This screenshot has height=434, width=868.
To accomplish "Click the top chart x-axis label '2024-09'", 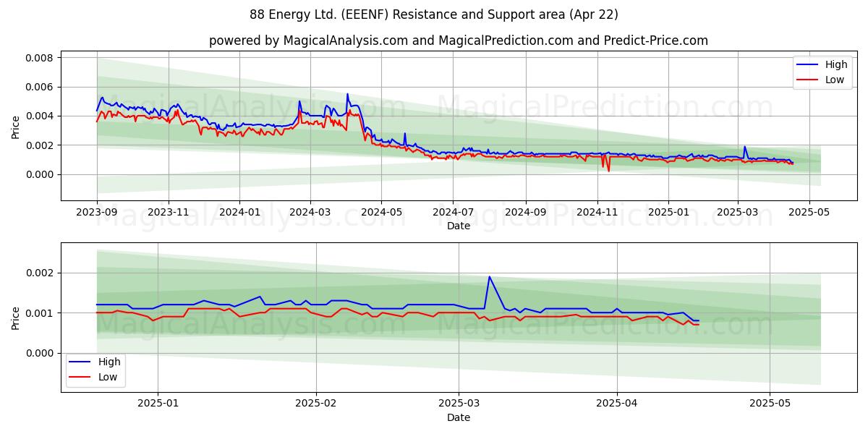I will click(526, 213).
